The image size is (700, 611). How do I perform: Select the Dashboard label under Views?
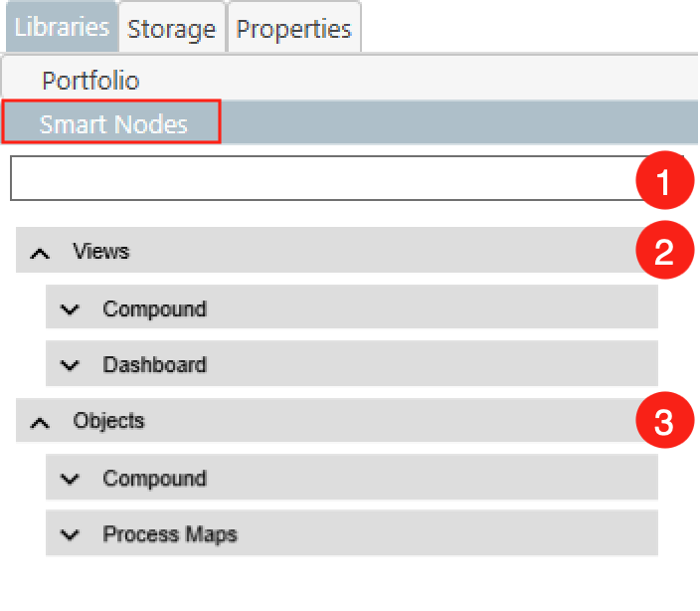pos(154,364)
